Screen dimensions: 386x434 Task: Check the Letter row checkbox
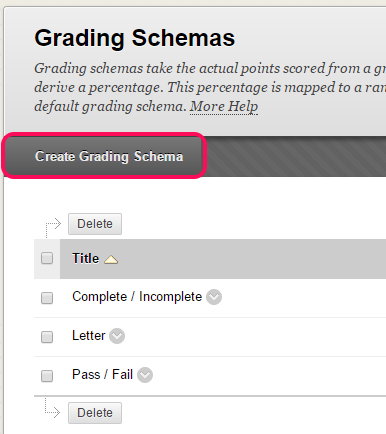(x=47, y=337)
